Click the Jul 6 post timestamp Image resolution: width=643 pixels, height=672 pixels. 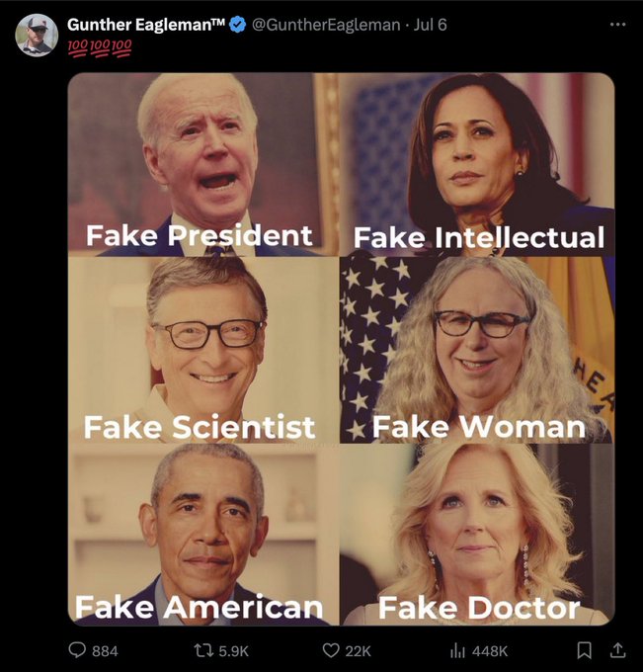428,24
